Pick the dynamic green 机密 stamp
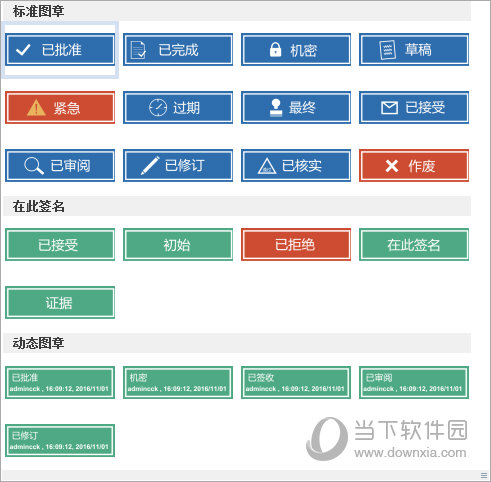 pyautogui.click(x=178, y=382)
